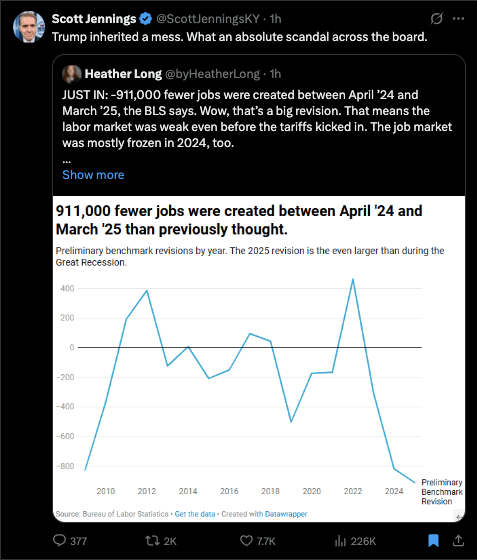Click the Heather Long display name
This screenshot has width=477, height=560.
tap(123, 74)
